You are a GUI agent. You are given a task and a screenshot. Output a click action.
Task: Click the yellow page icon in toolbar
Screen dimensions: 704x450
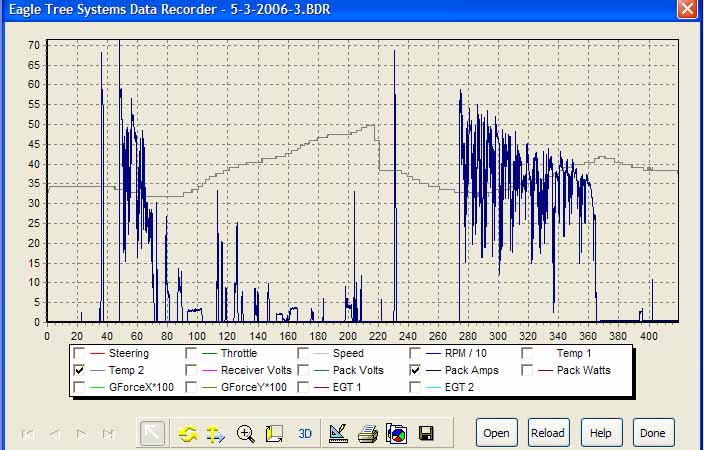275,434
